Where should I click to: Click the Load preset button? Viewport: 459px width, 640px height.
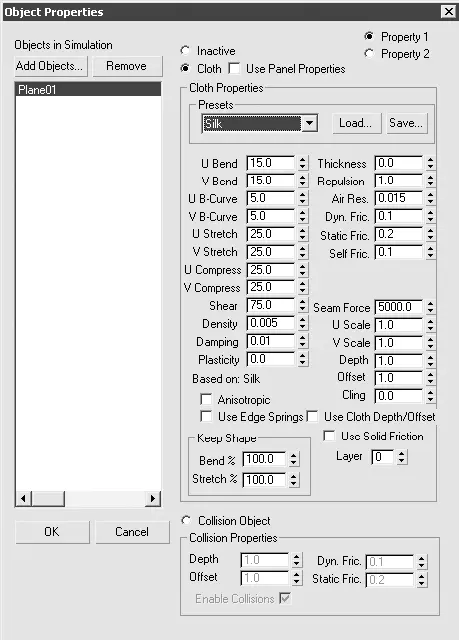point(355,123)
